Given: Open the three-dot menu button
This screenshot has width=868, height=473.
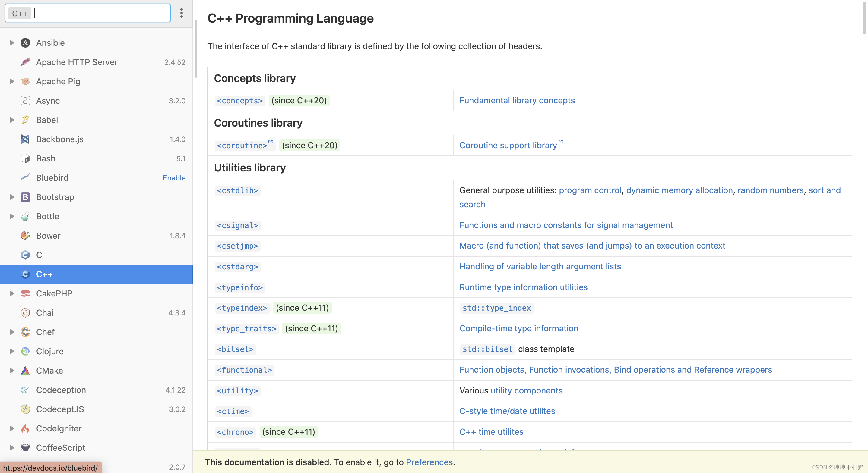Looking at the screenshot, I should (181, 13).
